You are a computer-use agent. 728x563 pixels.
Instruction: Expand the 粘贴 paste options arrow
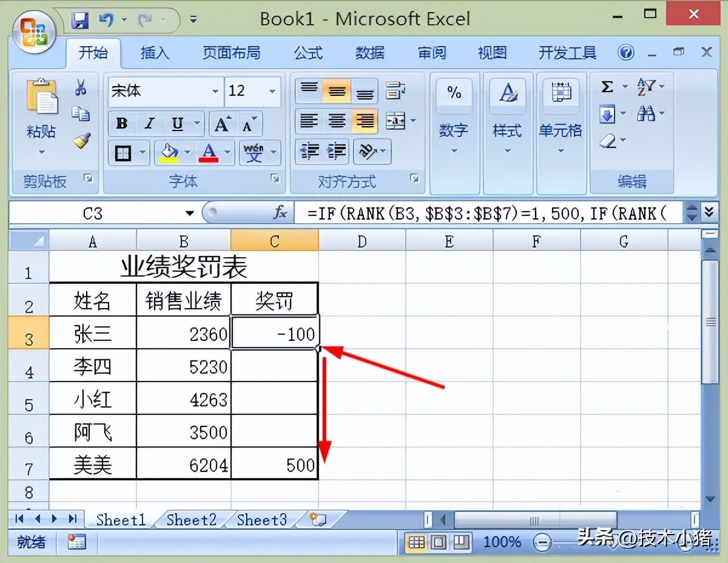41,152
